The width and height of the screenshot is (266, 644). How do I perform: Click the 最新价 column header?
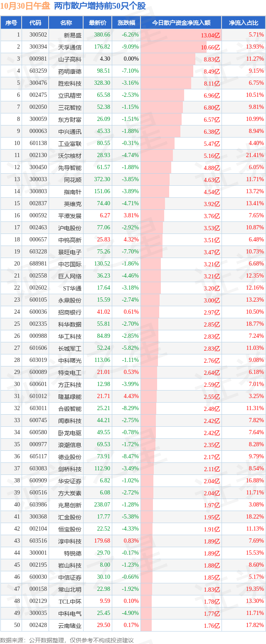click(x=98, y=23)
